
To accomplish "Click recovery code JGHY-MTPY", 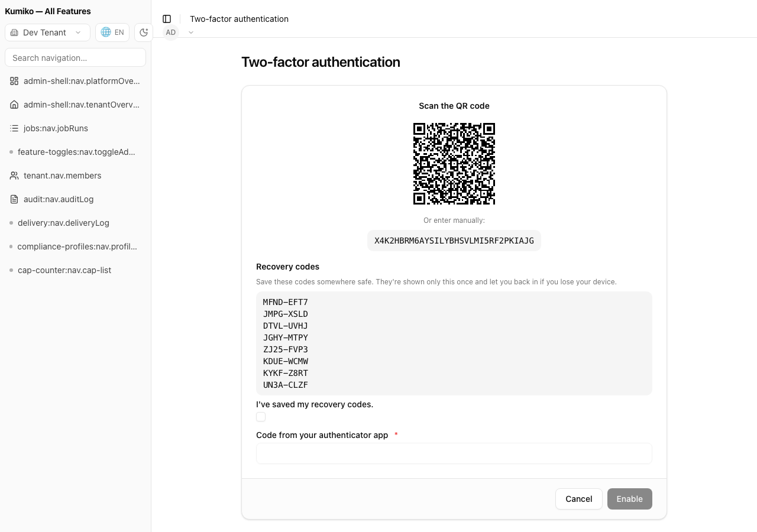I will [286, 338].
